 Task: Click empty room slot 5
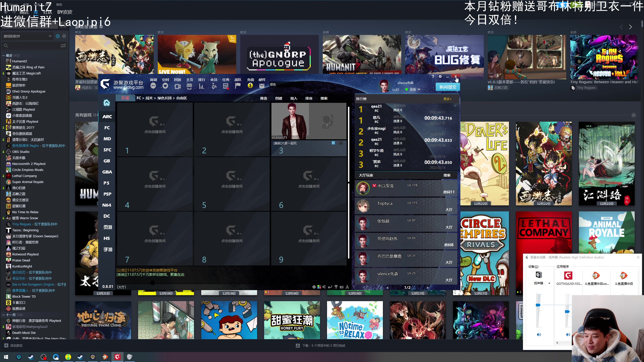tap(232, 184)
